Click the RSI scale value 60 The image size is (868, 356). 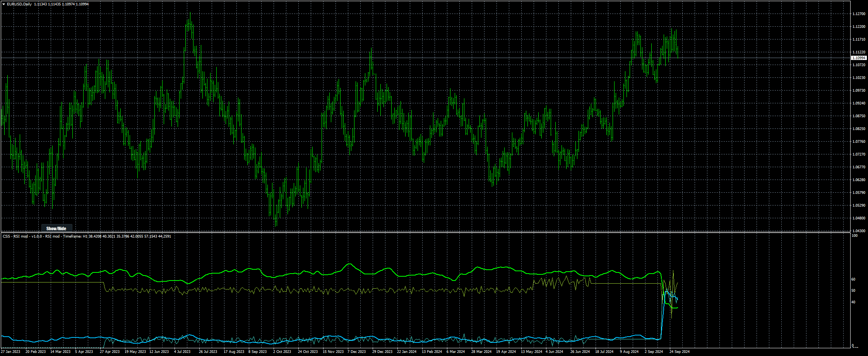854,279
